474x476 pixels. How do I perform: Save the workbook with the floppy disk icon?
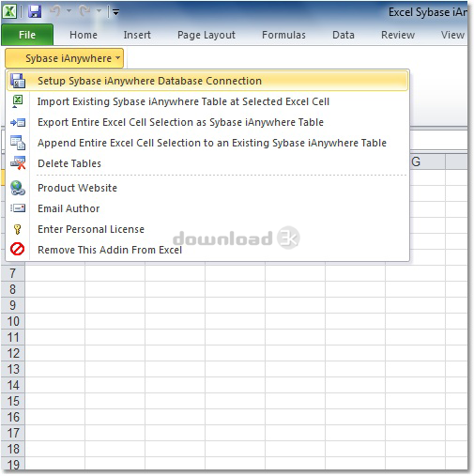[35, 12]
